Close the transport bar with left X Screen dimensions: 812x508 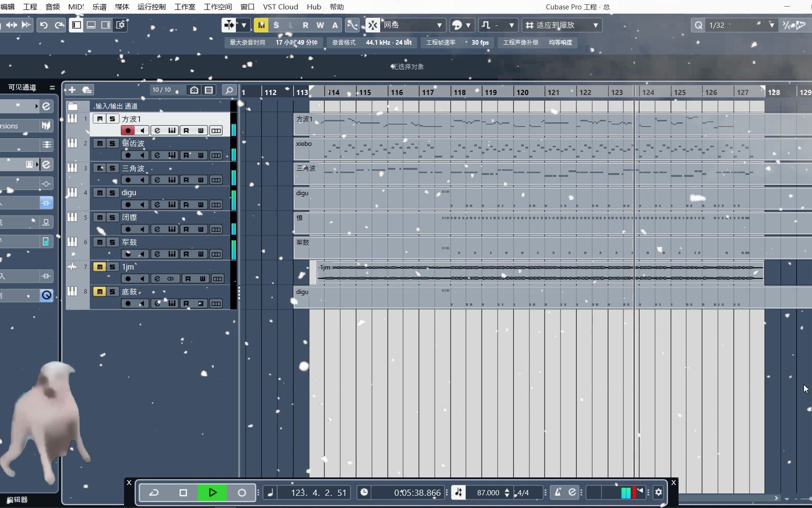point(129,483)
